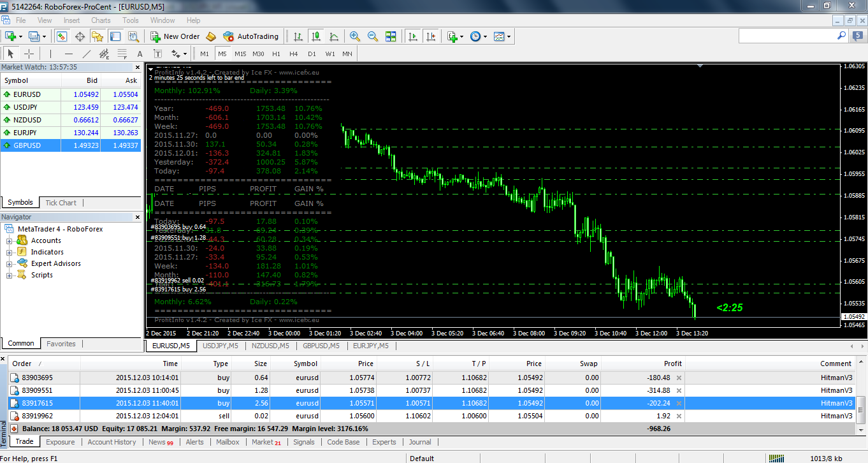The width and height of the screenshot is (868, 463).
Task: Select the Draw Trendline tool
Action: click(87, 54)
